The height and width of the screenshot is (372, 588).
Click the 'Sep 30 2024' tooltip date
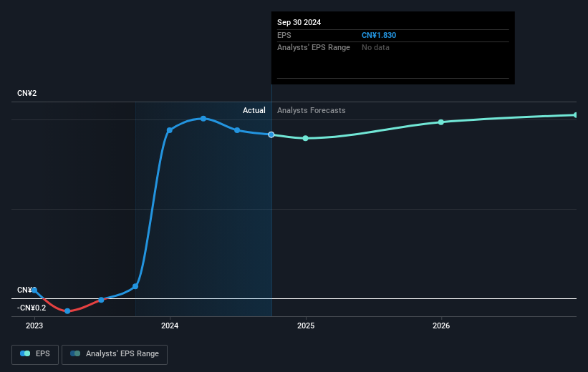click(299, 22)
